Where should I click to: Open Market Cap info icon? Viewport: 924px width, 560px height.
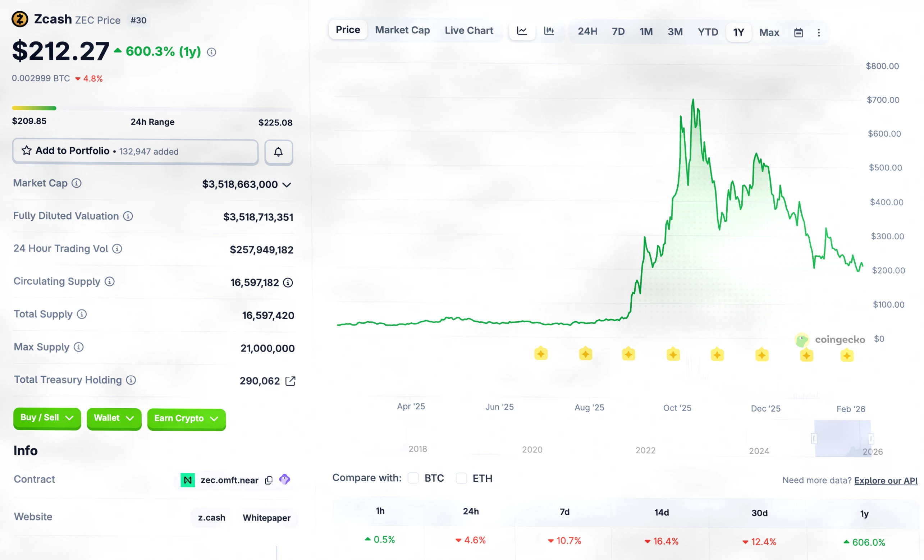coord(77,183)
